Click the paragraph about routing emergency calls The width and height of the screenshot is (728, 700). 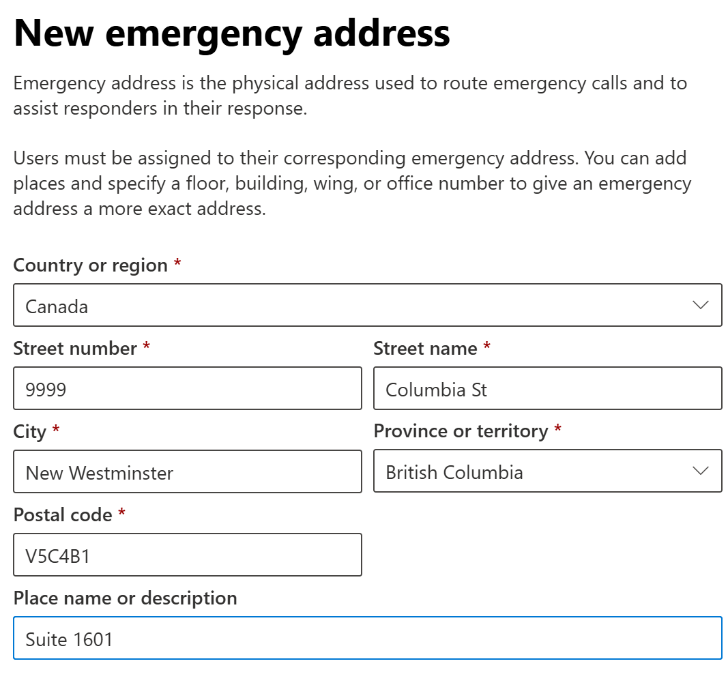pyautogui.click(x=349, y=96)
